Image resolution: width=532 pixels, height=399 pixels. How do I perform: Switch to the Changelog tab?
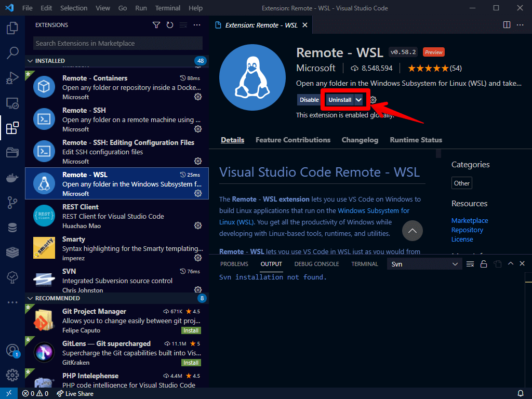pos(360,140)
